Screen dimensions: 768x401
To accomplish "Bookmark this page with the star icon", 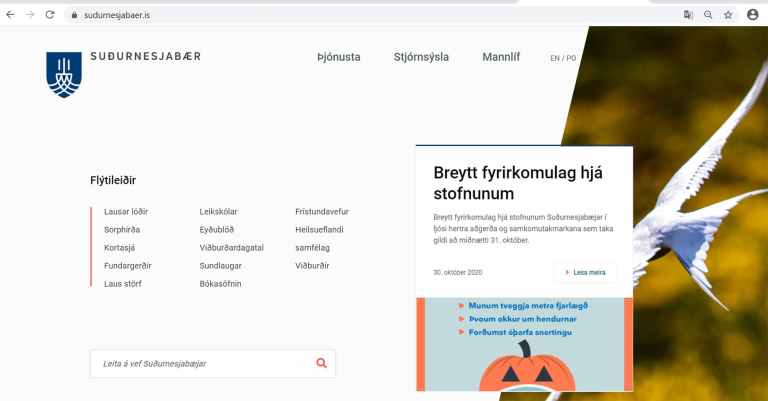I will (728, 15).
